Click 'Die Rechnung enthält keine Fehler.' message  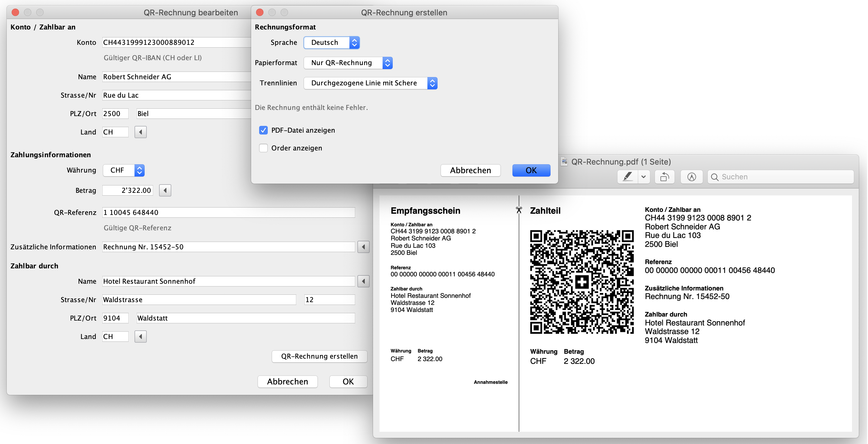[x=311, y=107]
